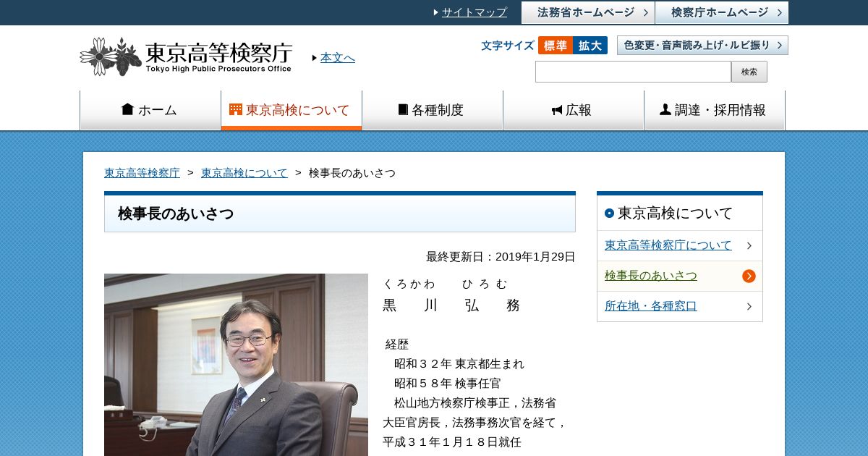Image resolution: width=868 pixels, height=456 pixels.
Task: Click the 文字サイズ label
Action: pos(508,46)
